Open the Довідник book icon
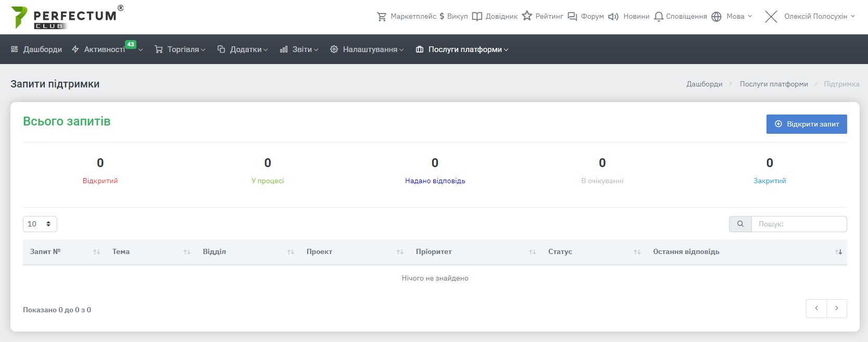Image resolution: width=868 pixels, height=342 pixels. pyautogui.click(x=477, y=17)
